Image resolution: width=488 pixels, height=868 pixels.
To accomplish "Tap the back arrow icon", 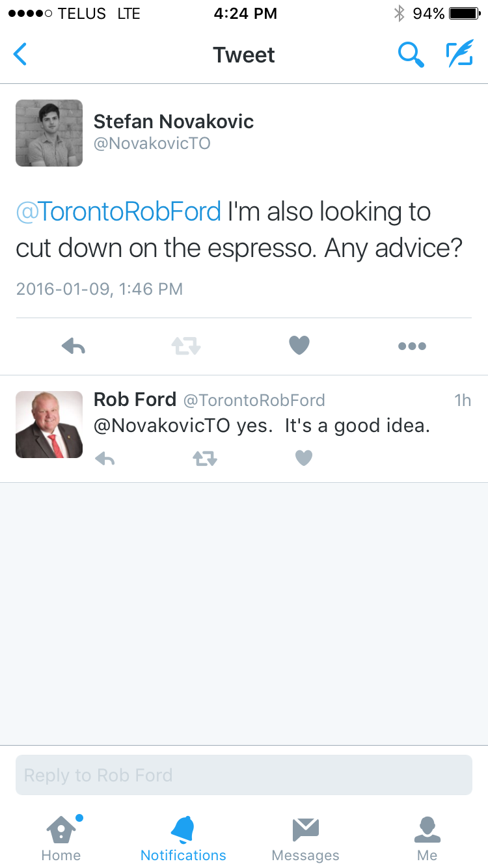I will click(x=21, y=55).
